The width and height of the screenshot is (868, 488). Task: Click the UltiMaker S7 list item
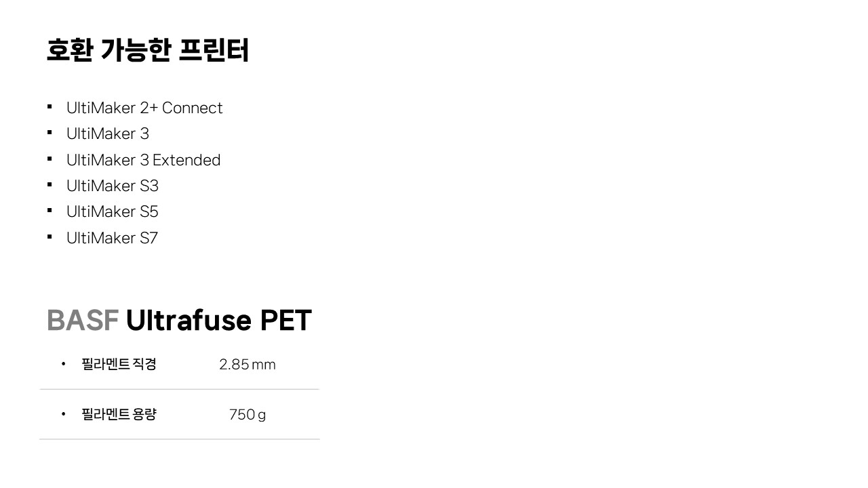tap(112, 238)
